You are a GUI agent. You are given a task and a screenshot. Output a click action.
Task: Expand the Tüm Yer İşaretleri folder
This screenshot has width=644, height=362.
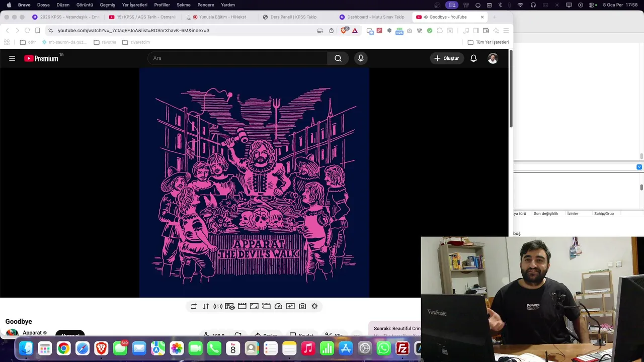click(x=488, y=42)
